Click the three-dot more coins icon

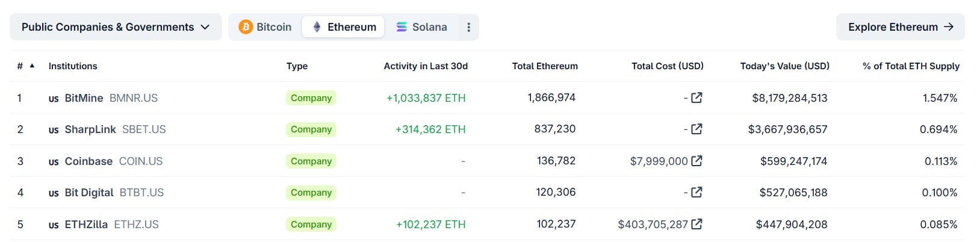468,27
